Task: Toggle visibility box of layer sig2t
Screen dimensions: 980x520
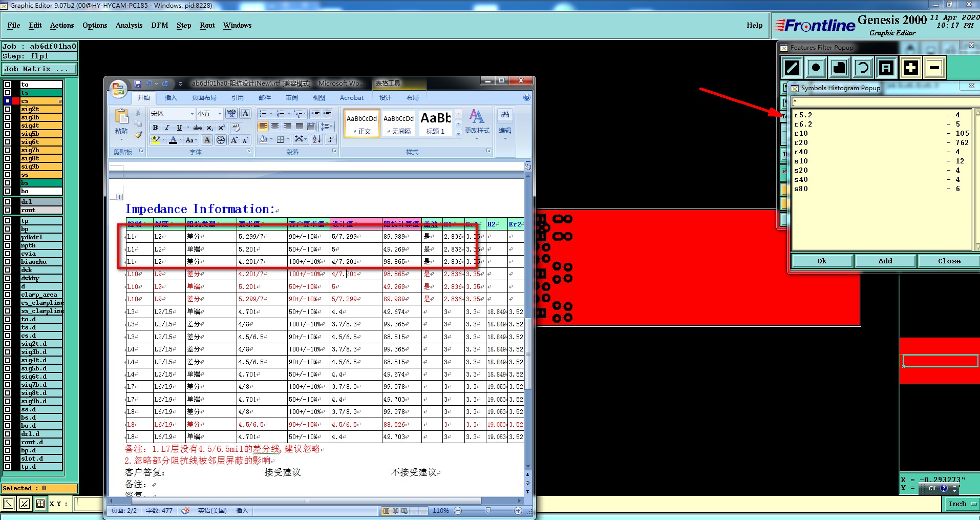Action: click(8, 109)
